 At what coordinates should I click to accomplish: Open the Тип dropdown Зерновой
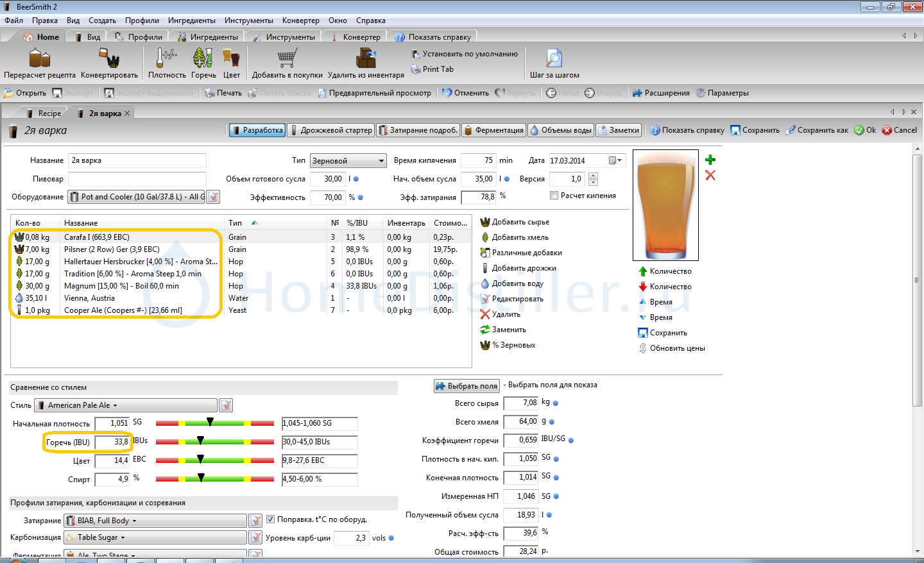(x=348, y=161)
